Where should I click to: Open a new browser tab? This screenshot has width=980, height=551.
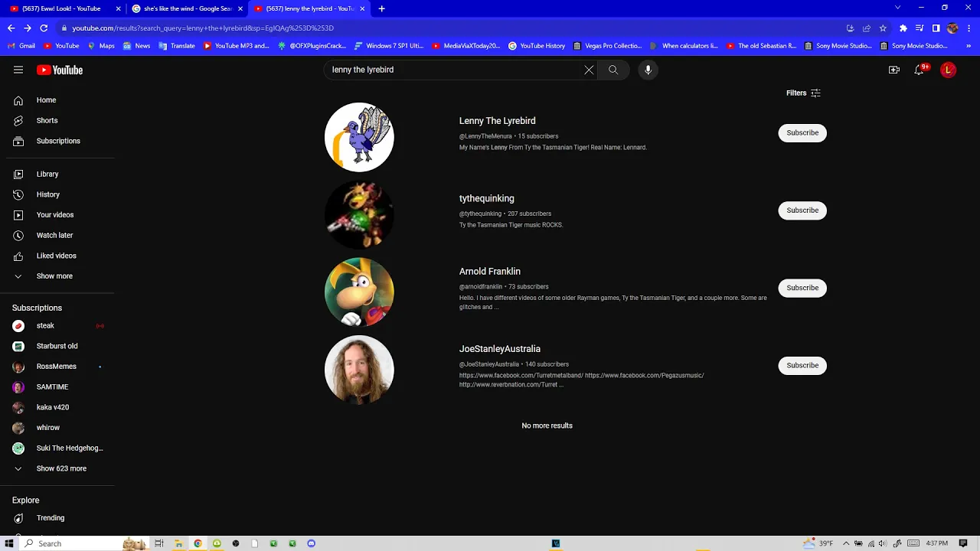(x=381, y=8)
